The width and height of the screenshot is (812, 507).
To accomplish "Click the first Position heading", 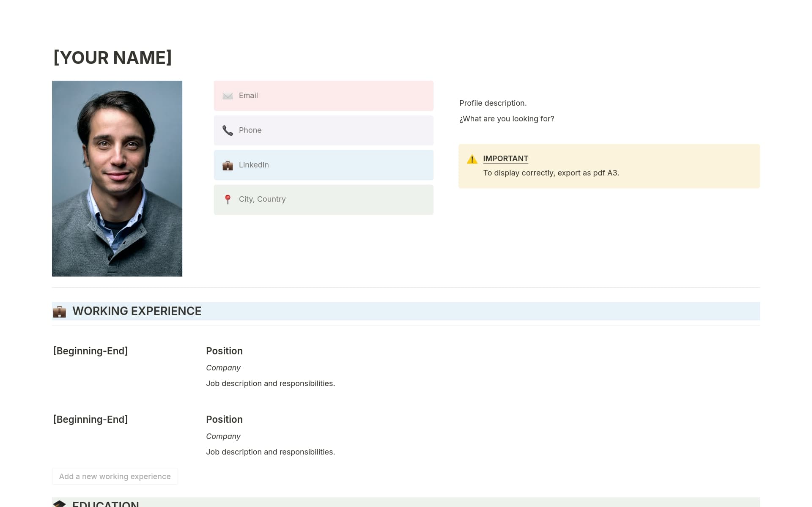I will click(x=224, y=351).
